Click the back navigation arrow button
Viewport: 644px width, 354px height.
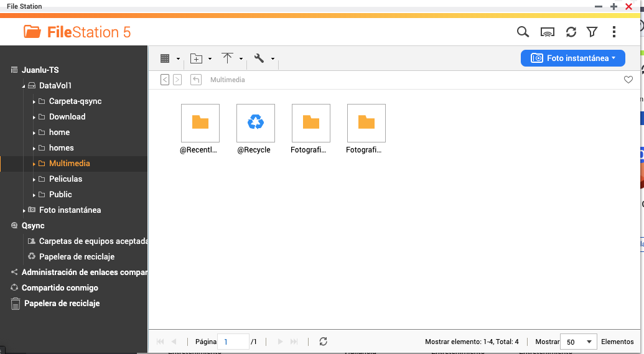click(x=165, y=80)
